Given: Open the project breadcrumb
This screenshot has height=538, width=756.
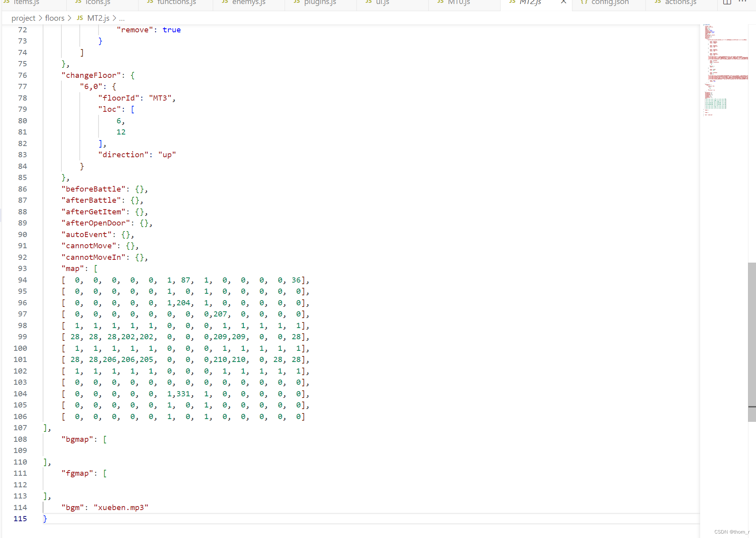Looking at the screenshot, I should (24, 18).
